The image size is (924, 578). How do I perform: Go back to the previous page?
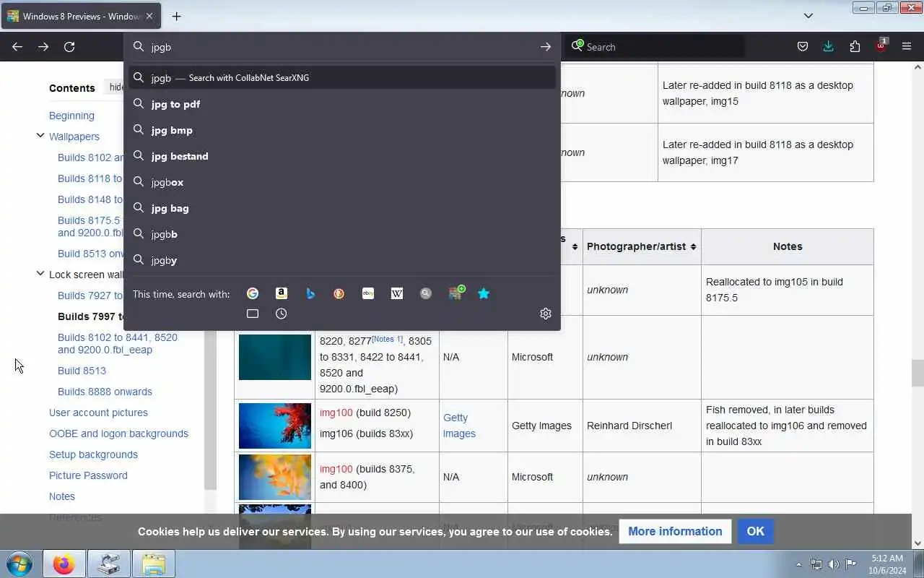pyautogui.click(x=17, y=47)
